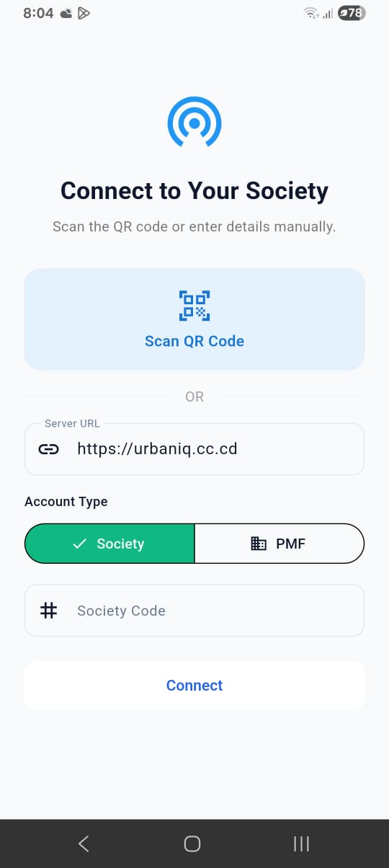
Task: Tap the Android home button
Action: click(x=192, y=843)
